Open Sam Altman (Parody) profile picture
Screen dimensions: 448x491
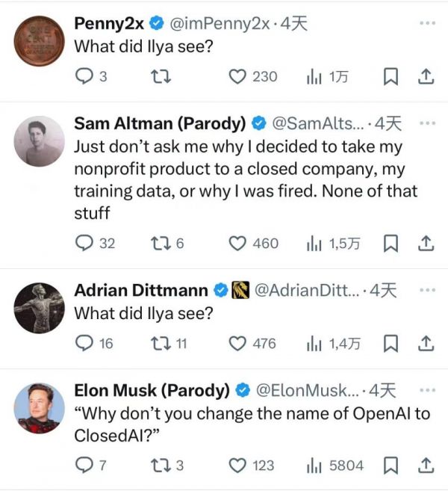click(39, 140)
